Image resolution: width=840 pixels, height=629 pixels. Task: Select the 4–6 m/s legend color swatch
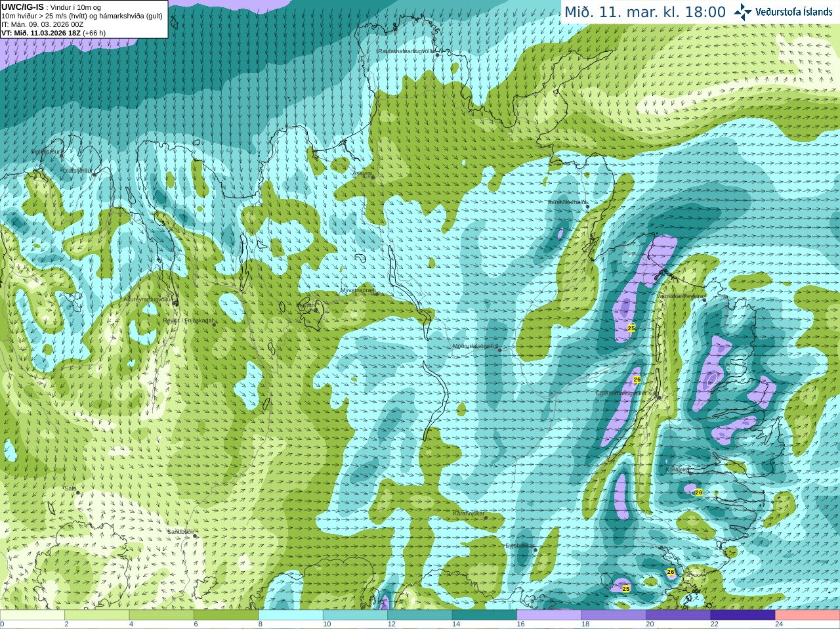(161, 615)
